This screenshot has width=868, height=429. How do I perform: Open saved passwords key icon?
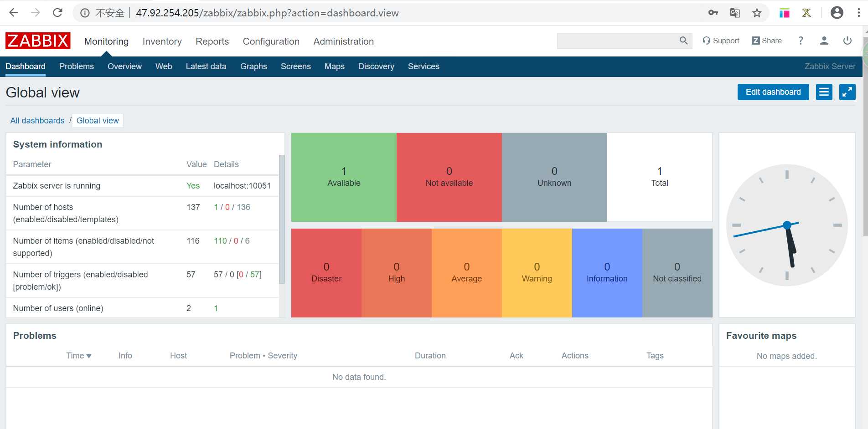pyautogui.click(x=713, y=13)
